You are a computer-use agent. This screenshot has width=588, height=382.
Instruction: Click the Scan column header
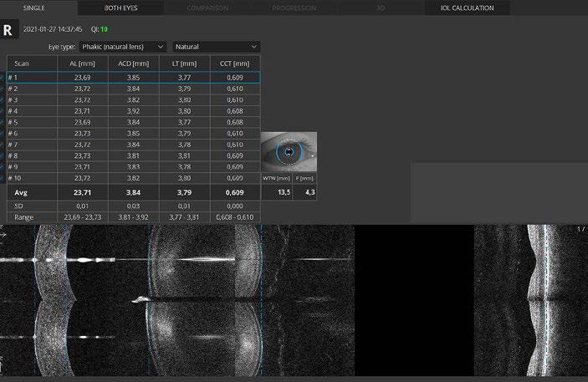click(32, 64)
